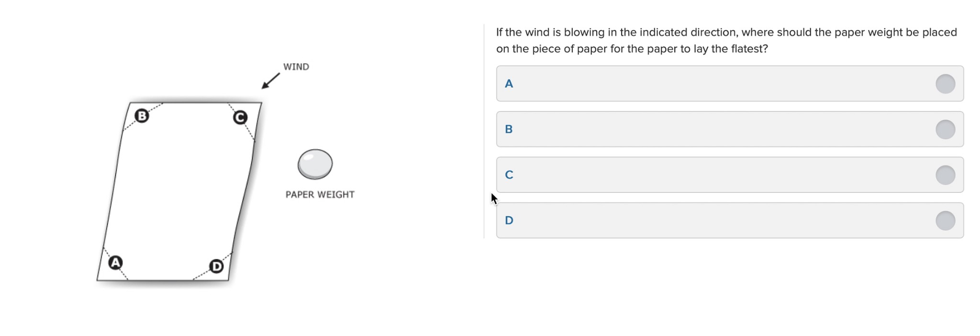Click the paper weight image

coord(315,164)
